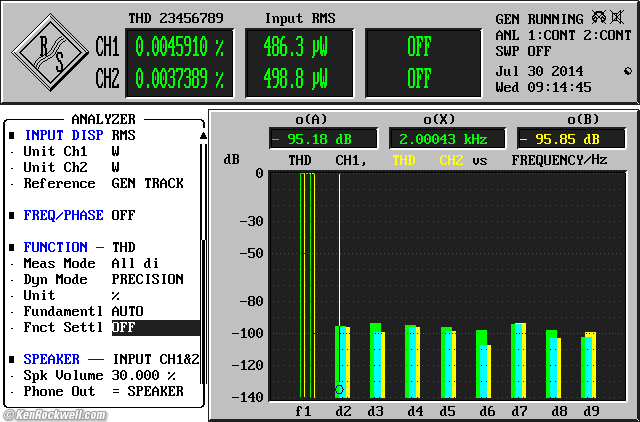This screenshot has height=422, width=640.
Task: Click the blue circle cursor marker at d2
Action: click(339, 389)
